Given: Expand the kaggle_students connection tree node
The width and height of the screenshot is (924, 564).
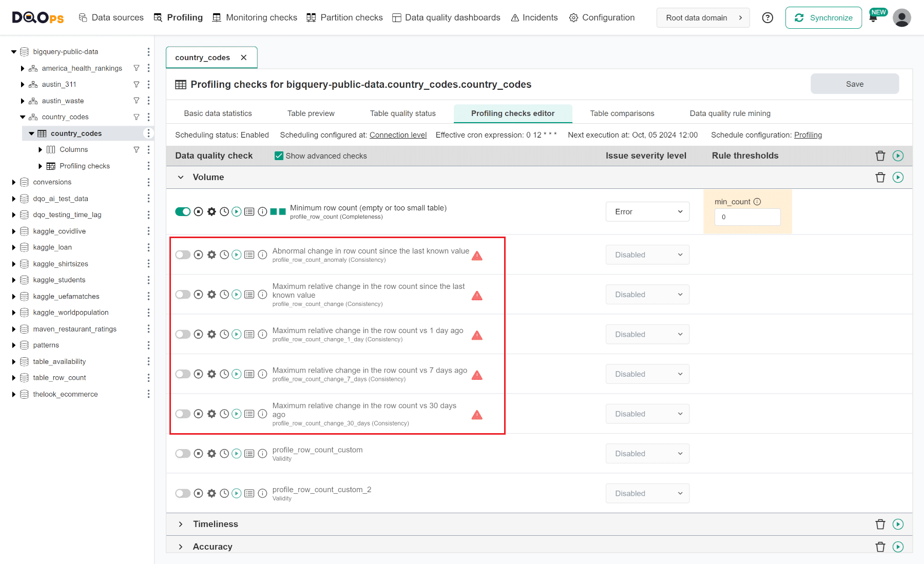Looking at the screenshot, I should [x=14, y=280].
